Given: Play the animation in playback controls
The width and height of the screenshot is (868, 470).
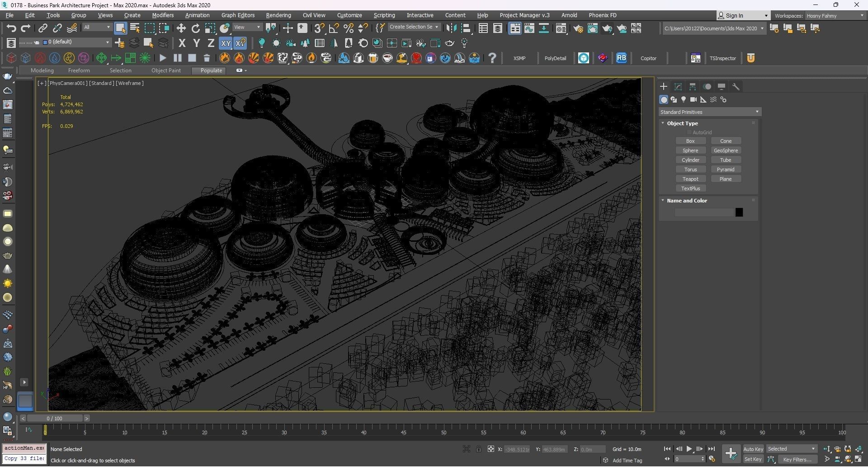Looking at the screenshot, I should (689, 449).
